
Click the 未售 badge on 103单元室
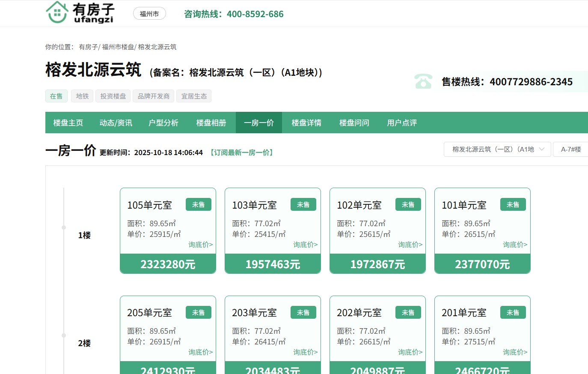click(303, 205)
